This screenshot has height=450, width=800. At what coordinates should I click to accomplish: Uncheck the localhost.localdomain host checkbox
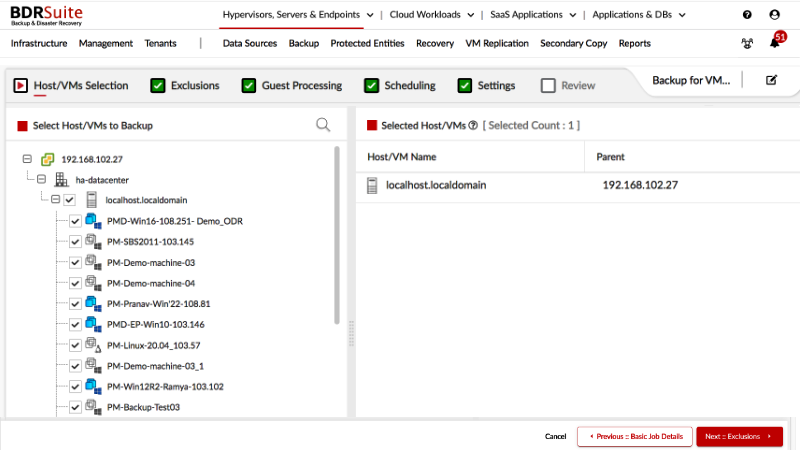point(69,200)
